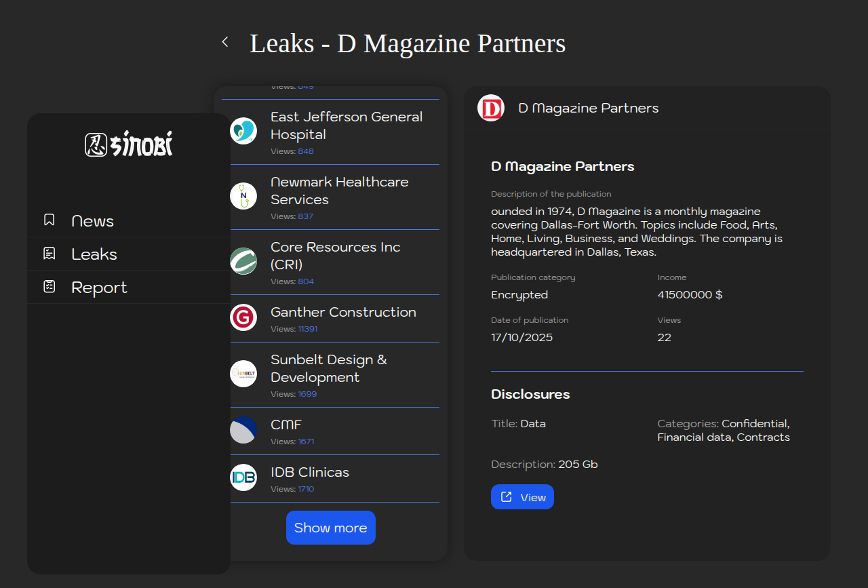This screenshot has height=588, width=868.
Task: Select the IDB Clinicas entry title
Action: pyautogui.click(x=310, y=472)
